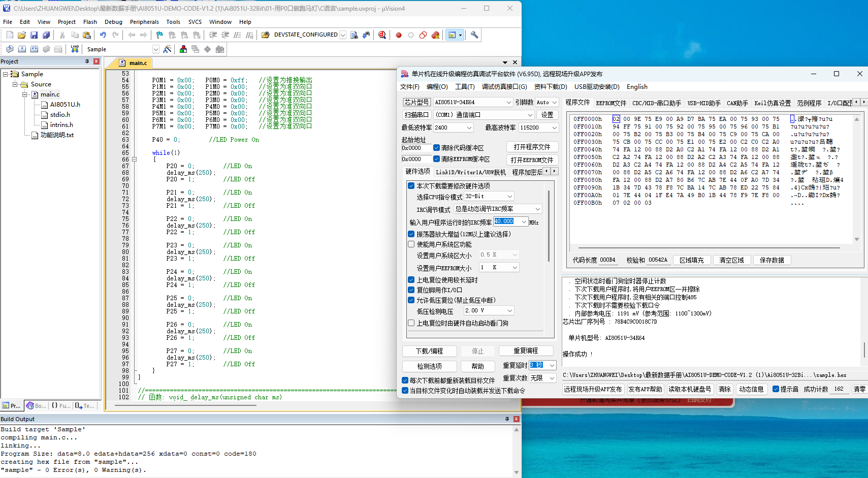The image size is (868, 478).
Task: Download to flash with LOAD icon
Action: point(75,49)
